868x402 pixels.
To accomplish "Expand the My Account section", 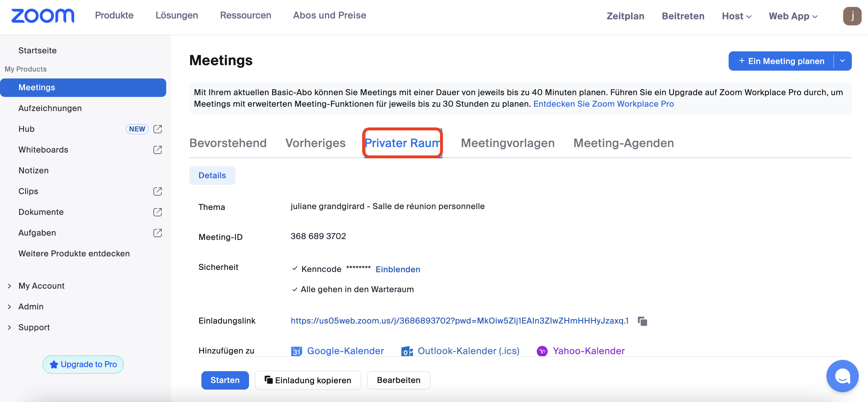I will (10, 286).
